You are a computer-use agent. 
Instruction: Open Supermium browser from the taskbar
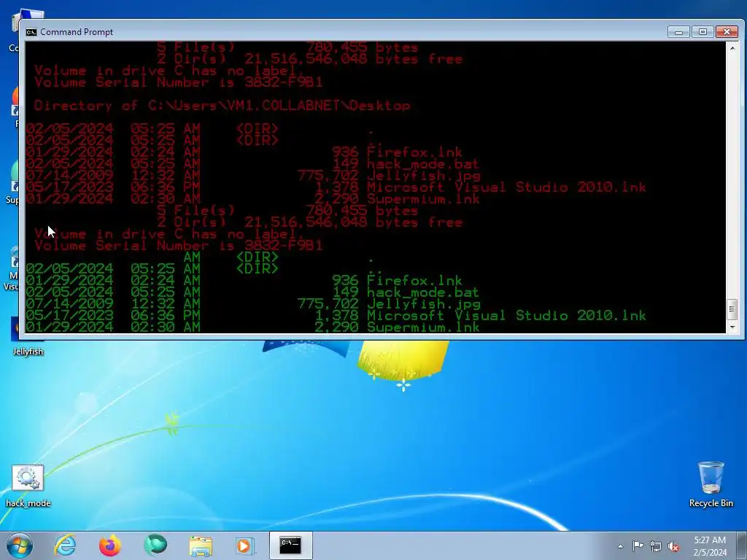tap(155, 545)
